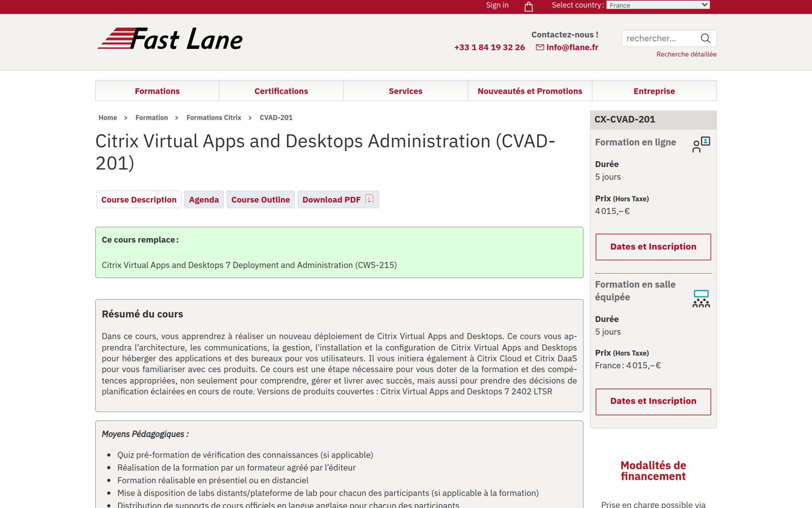Click the Contactez-nous ! label
Screen dimensions: 812x508
[x=565, y=35]
